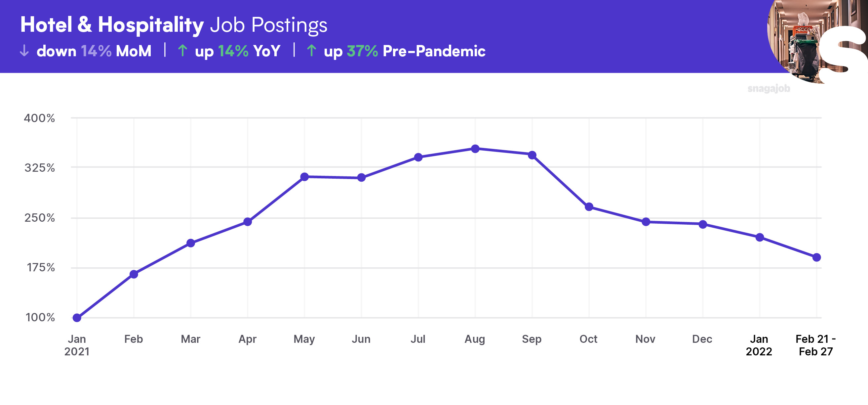Screen dimensions: 868x405
Task: Click the 250% y-axis label
Action: point(39,217)
